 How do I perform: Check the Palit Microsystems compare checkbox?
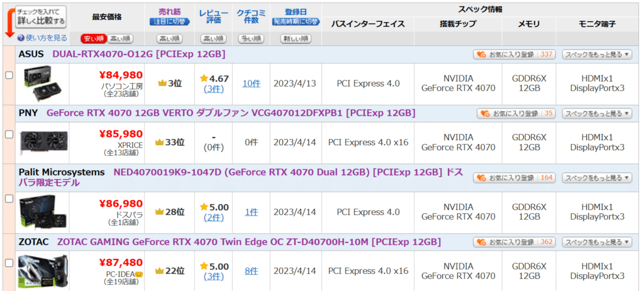click(x=9, y=199)
